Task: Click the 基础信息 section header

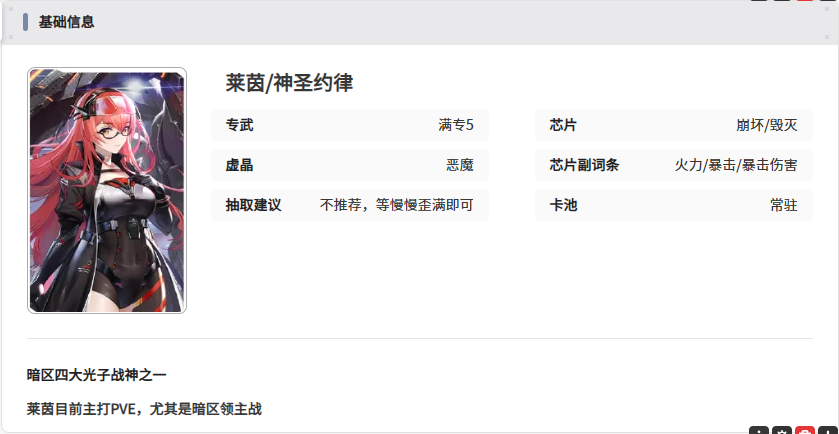Action: coord(66,22)
